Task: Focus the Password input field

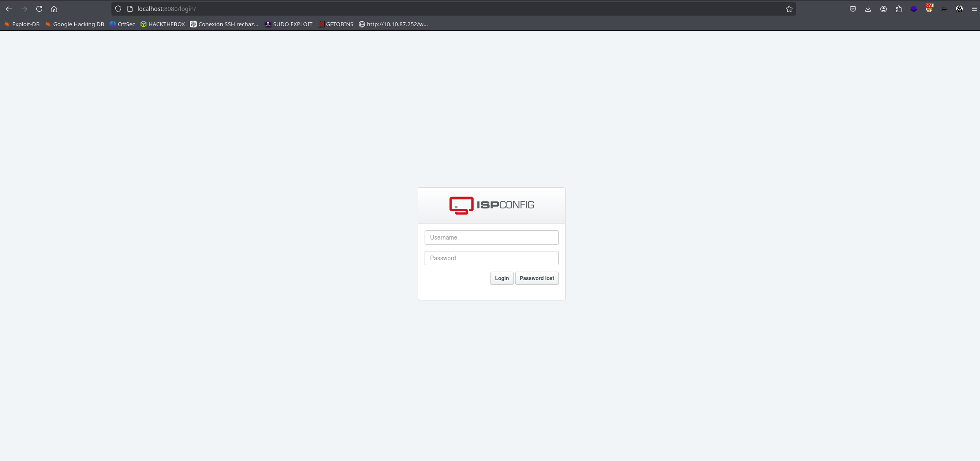Action: pos(491,258)
